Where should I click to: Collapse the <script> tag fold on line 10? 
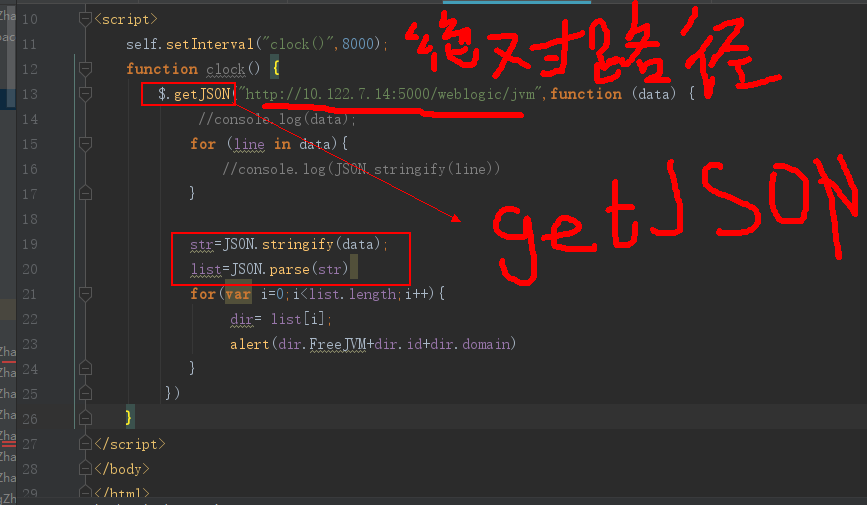[85, 19]
